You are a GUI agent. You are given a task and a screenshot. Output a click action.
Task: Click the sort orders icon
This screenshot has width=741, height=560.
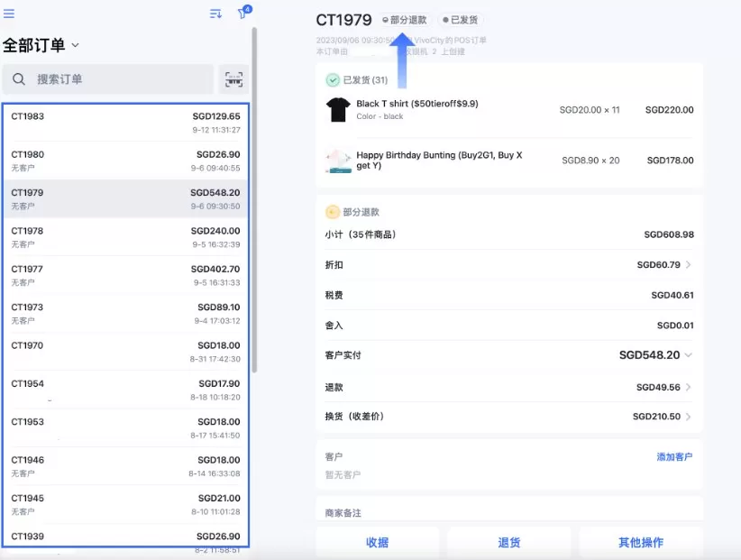tap(215, 12)
